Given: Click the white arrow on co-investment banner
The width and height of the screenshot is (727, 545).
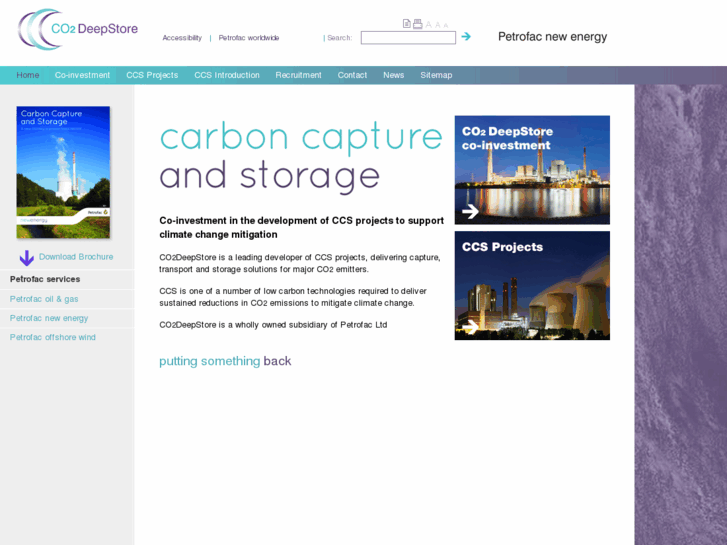Looking at the screenshot, I should pos(470,212).
